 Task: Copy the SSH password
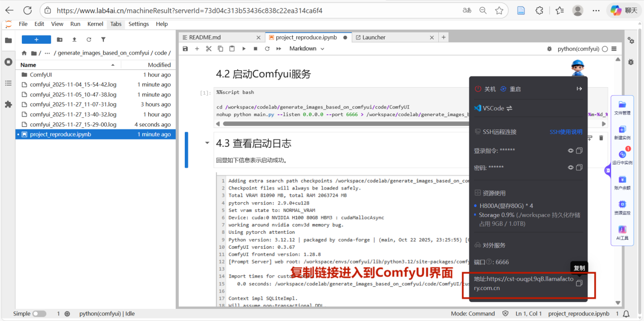[x=579, y=168]
